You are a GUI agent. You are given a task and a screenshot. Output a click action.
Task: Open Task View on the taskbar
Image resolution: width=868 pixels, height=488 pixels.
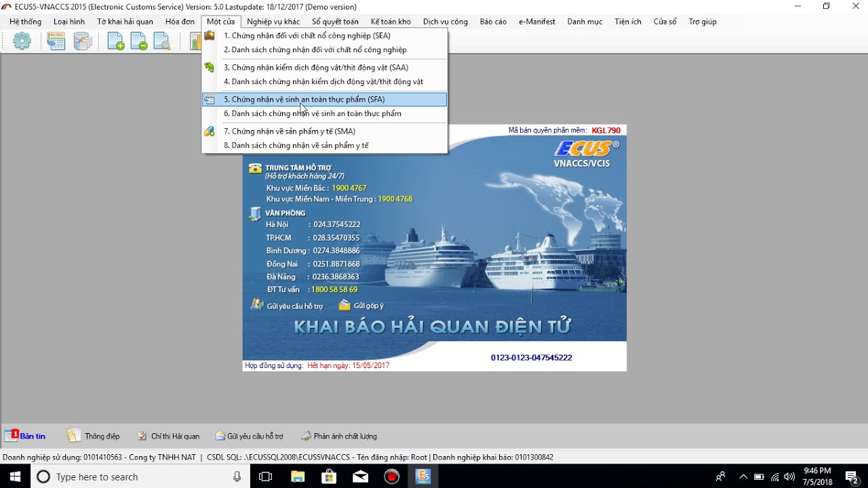[x=266, y=476]
